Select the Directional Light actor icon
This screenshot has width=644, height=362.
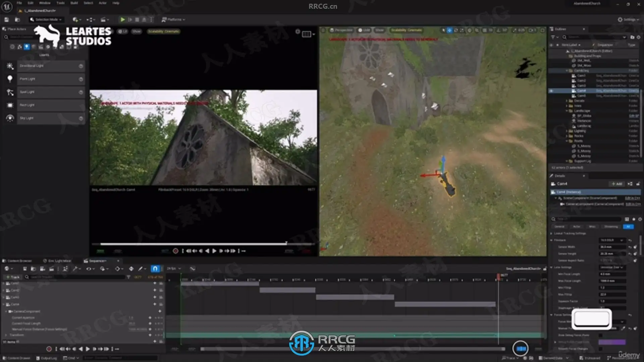pos(10,66)
